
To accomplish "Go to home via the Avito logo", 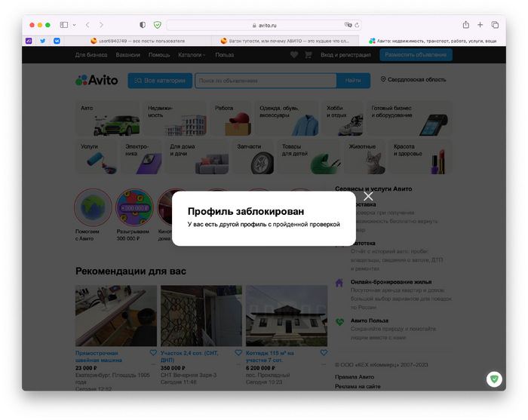I will tap(97, 80).
